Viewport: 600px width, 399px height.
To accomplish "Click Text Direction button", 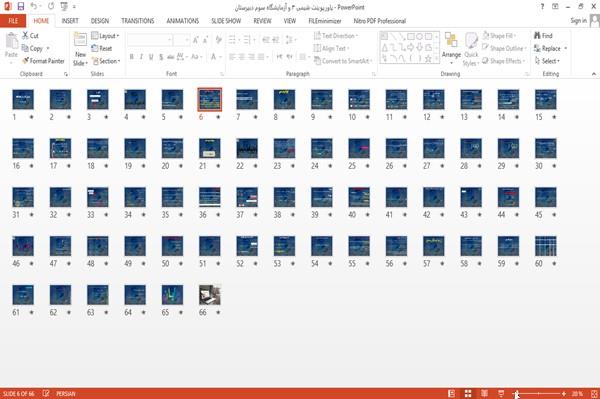I will tap(336, 36).
